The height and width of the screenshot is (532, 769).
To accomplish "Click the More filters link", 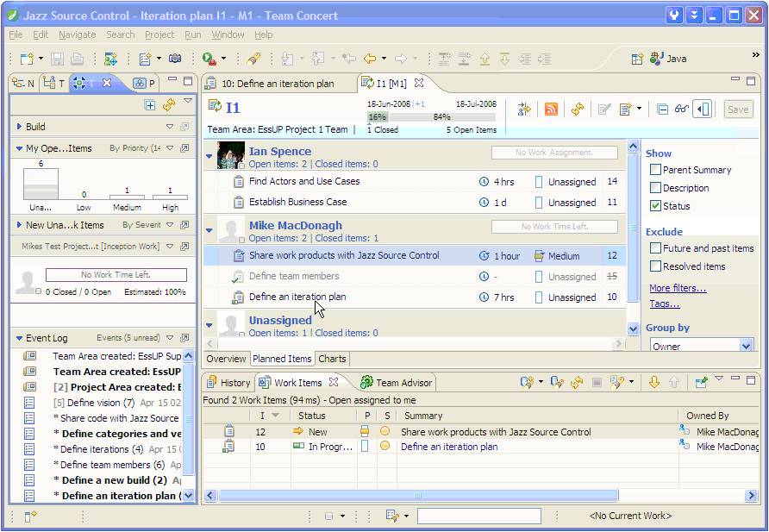I will point(678,288).
